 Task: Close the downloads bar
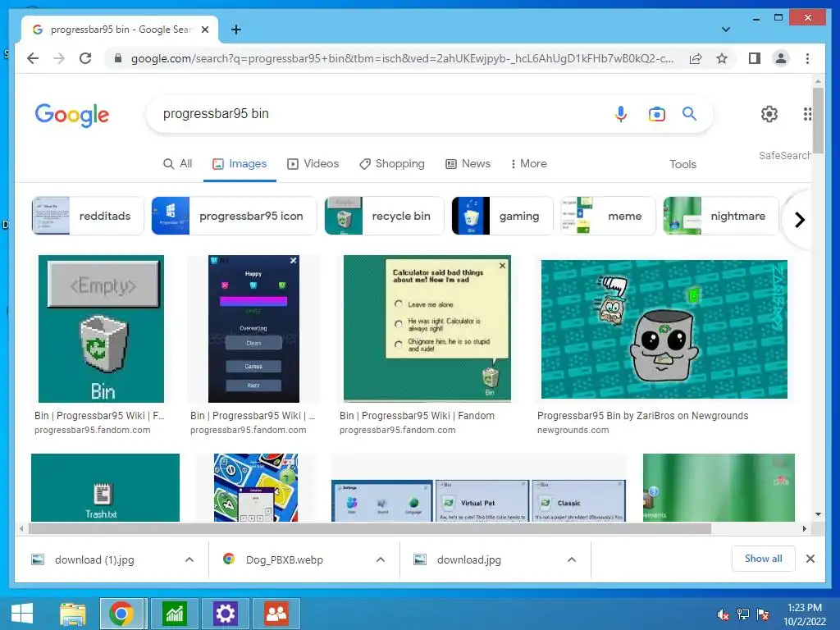pos(810,559)
